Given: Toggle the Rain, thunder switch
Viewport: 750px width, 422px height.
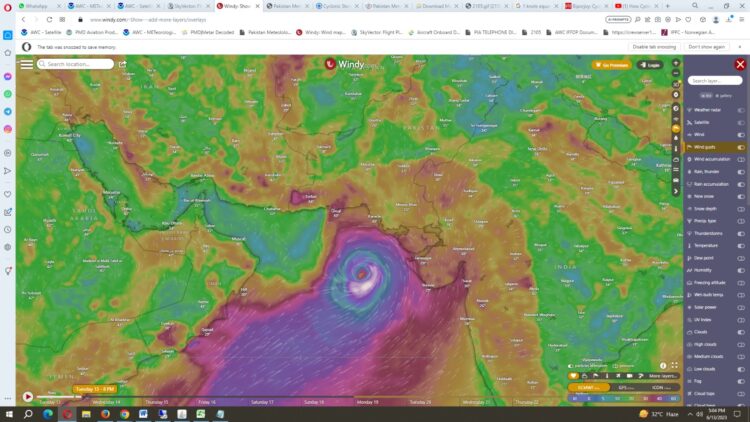Looking at the screenshot, I should click(741, 172).
